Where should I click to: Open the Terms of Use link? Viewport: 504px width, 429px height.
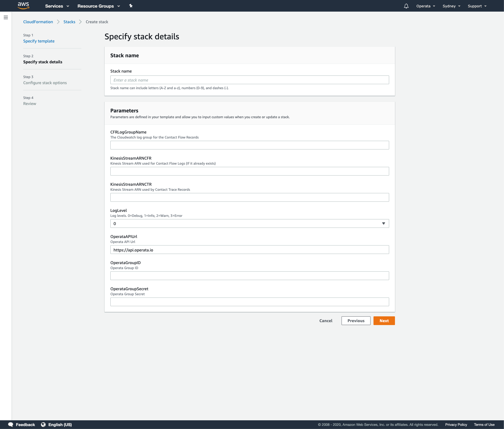tap(484, 425)
